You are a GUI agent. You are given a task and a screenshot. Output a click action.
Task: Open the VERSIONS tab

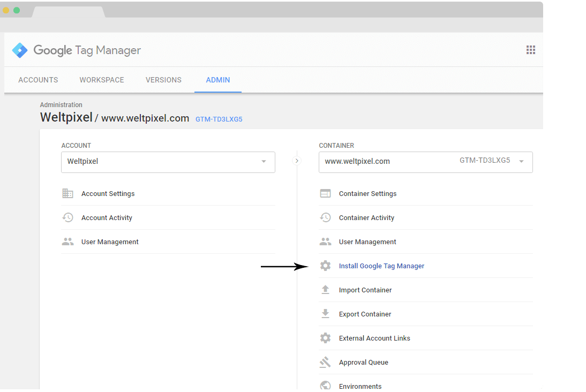pyautogui.click(x=163, y=79)
